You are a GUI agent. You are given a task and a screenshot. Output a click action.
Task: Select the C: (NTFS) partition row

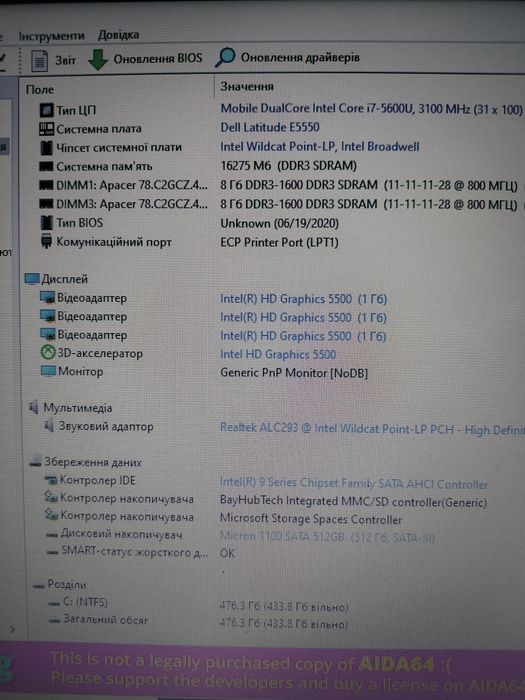pyautogui.click(x=199, y=604)
